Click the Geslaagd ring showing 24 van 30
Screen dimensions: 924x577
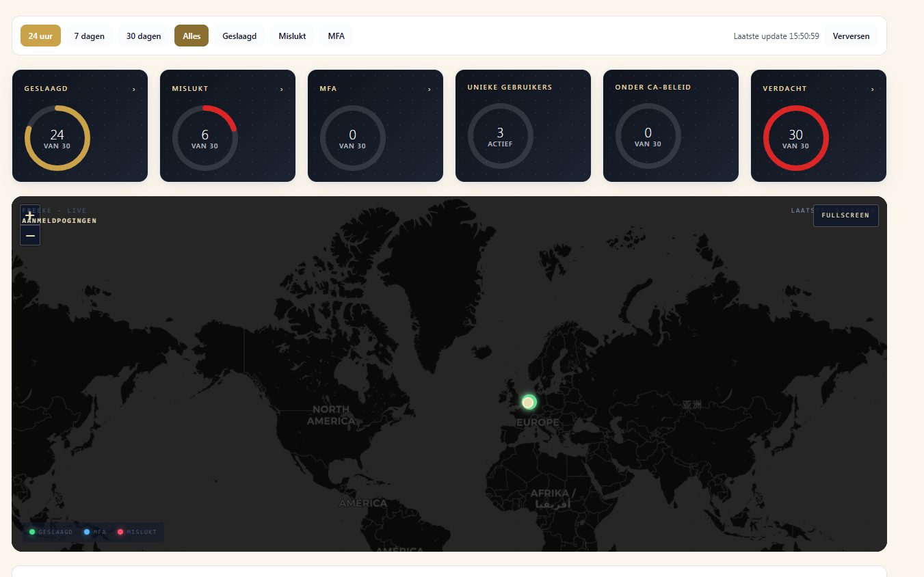[x=57, y=138]
